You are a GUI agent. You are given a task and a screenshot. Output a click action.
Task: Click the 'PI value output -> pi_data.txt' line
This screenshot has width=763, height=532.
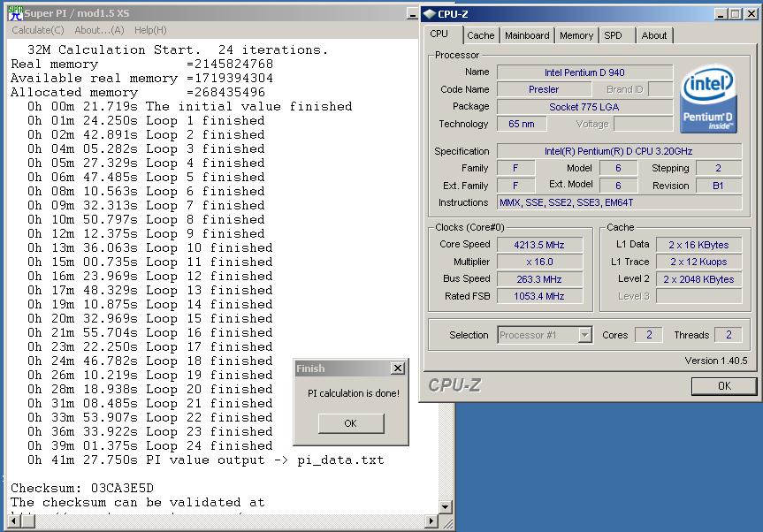point(205,460)
